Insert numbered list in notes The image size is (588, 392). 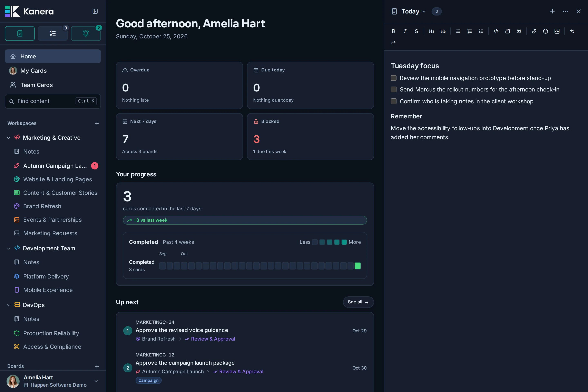tap(470, 31)
